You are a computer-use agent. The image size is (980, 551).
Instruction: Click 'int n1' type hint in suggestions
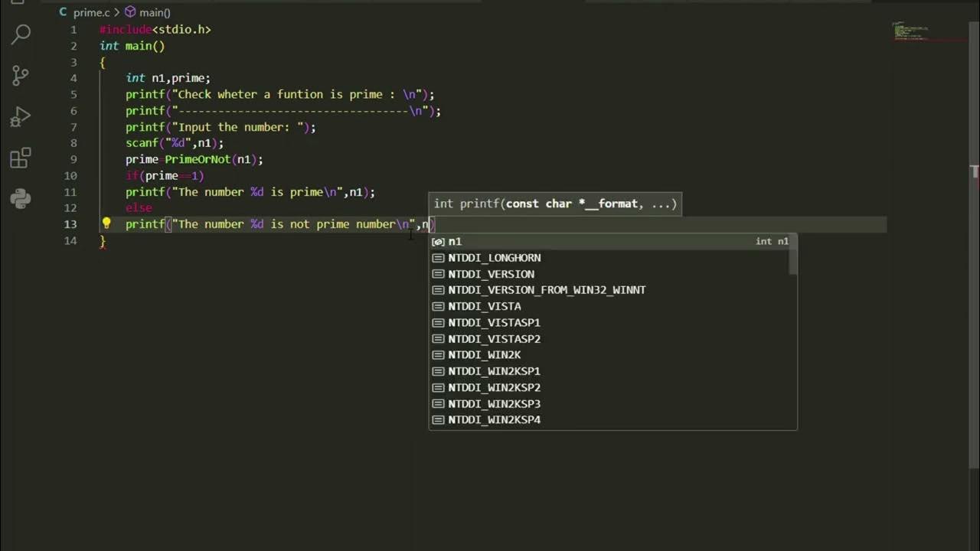coord(772,242)
